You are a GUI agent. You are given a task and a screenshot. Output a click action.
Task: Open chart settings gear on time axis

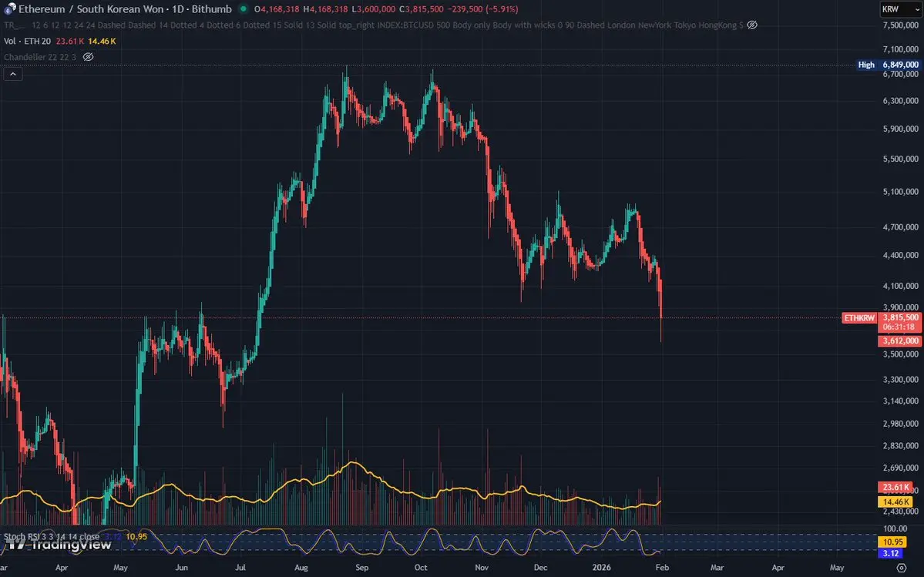pyautogui.click(x=901, y=569)
